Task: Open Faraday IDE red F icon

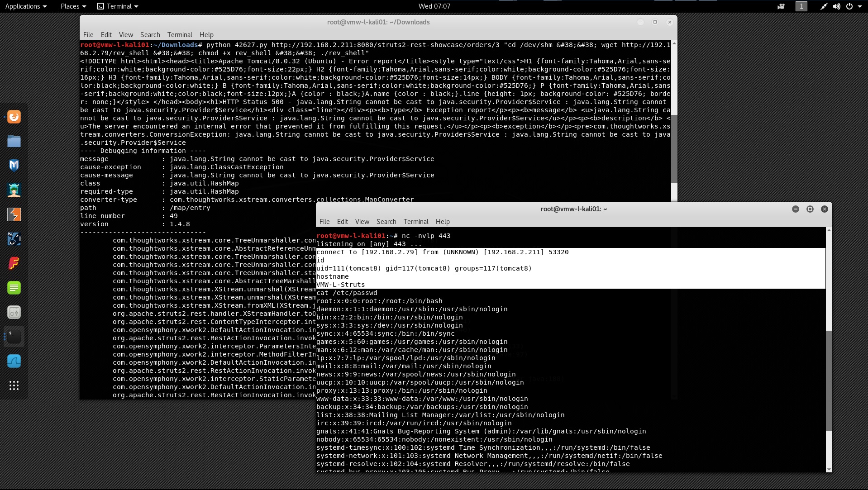Action: (14, 263)
